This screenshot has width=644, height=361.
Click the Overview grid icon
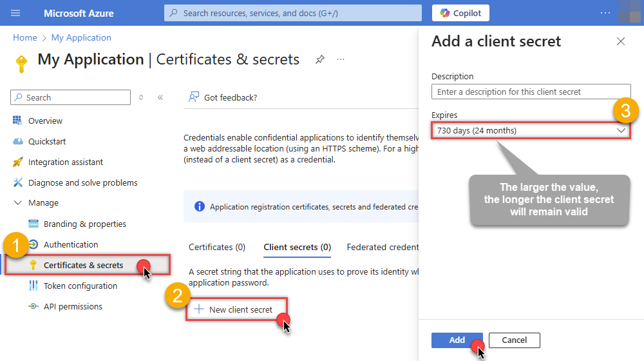[x=17, y=121]
